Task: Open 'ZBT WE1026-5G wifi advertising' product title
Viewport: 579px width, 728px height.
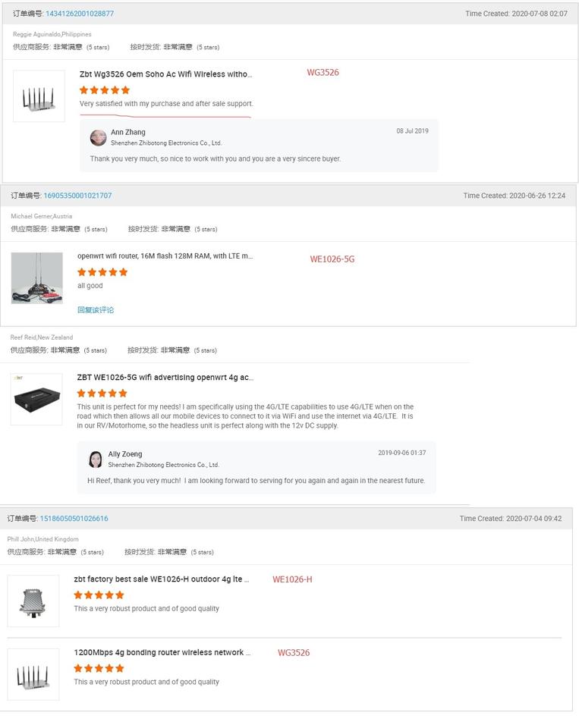Action: tap(165, 378)
